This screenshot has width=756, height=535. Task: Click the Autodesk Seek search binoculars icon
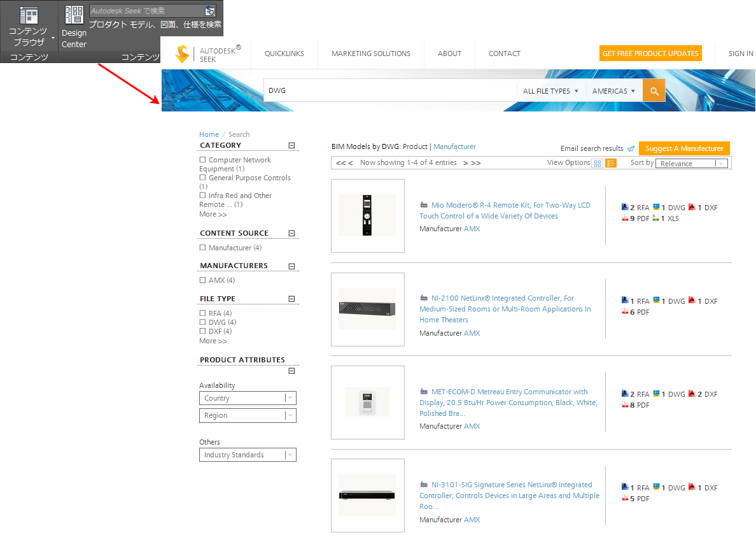[210, 11]
